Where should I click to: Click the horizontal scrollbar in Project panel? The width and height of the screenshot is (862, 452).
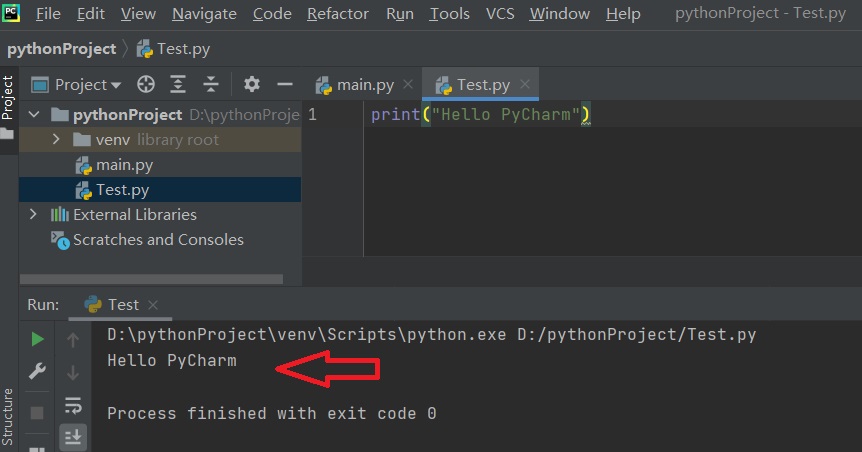click(x=151, y=279)
